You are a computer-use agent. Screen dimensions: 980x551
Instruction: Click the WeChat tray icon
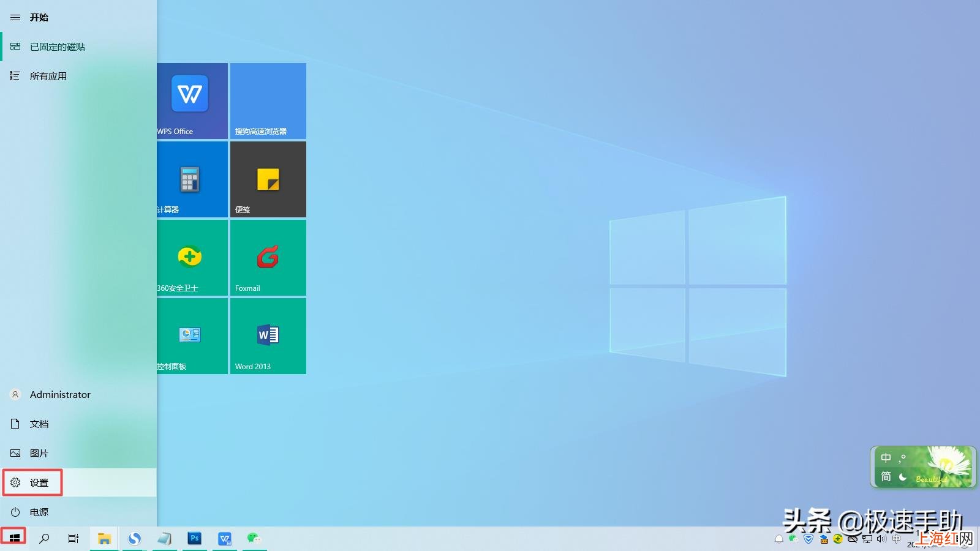(x=793, y=539)
